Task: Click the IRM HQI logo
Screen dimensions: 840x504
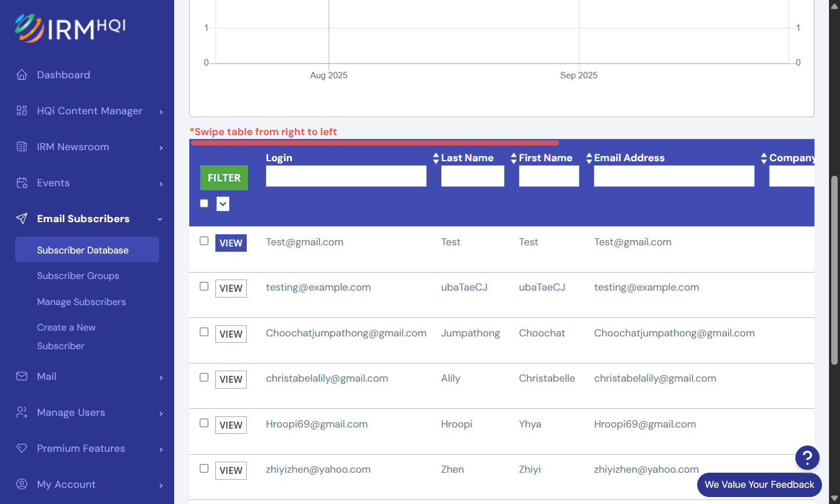Action: [70, 28]
